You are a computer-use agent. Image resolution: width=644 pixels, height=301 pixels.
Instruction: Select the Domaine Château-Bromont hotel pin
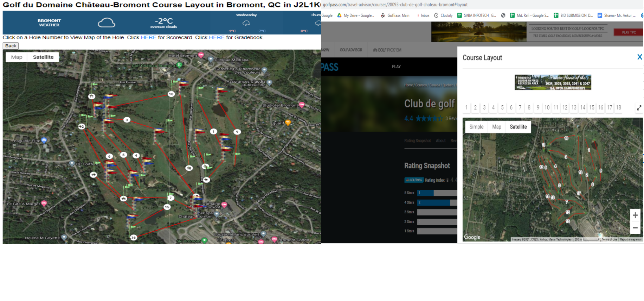point(224,205)
